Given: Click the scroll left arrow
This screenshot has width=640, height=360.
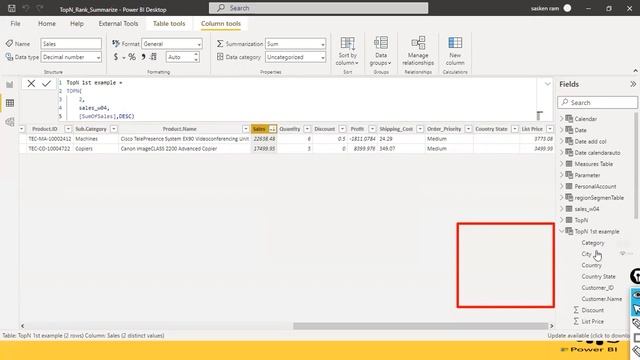Looking at the screenshot, I should pos(22,326).
